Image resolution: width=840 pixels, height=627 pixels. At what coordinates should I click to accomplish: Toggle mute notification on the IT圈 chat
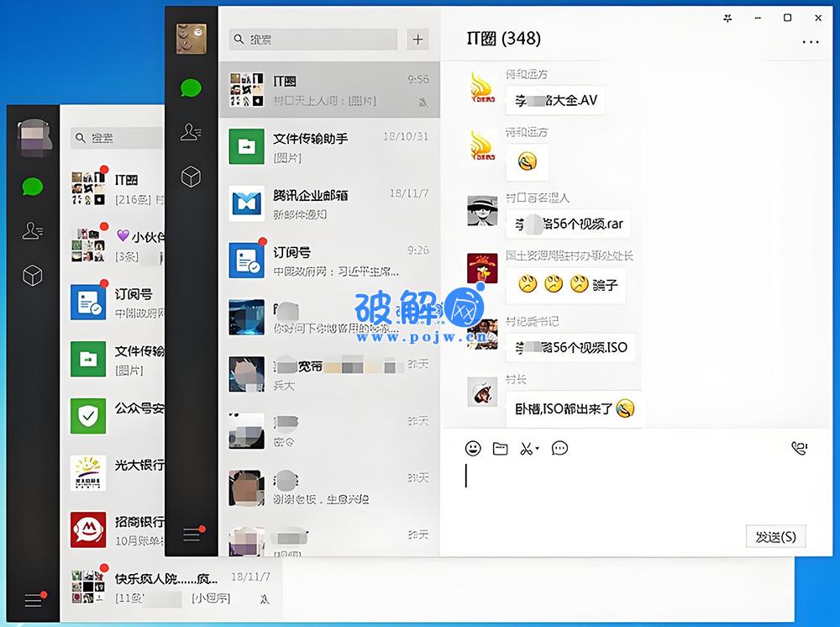424,103
